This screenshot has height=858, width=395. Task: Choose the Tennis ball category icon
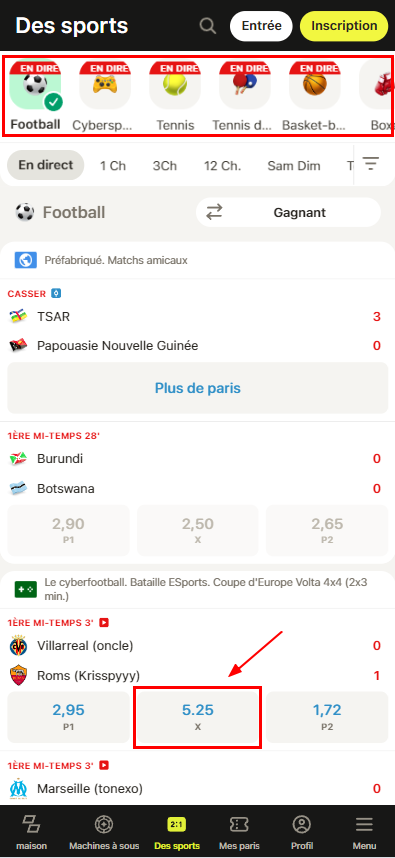tap(175, 85)
